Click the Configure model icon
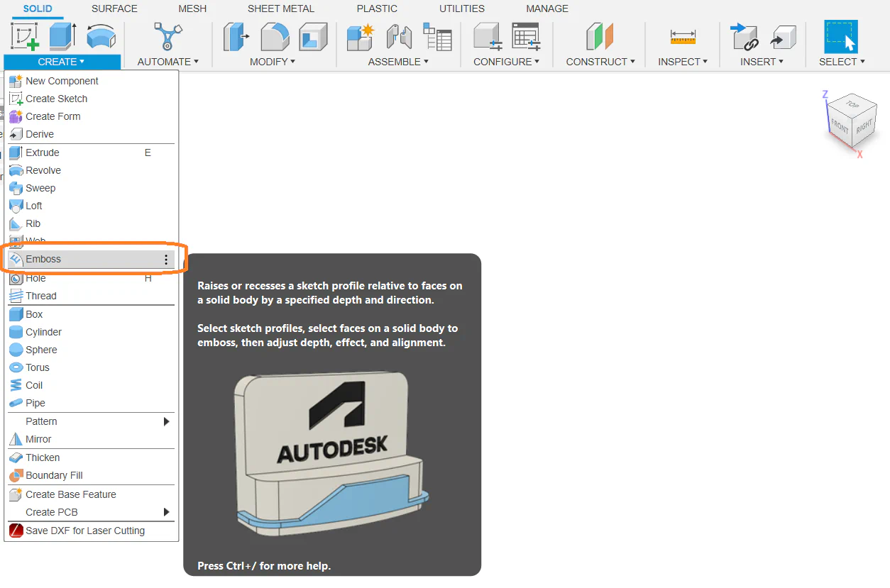Image resolution: width=890 pixels, height=588 pixels. click(x=488, y=36)
